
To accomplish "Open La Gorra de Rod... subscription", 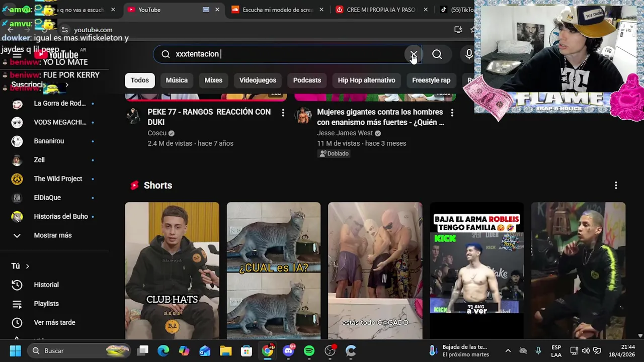I will (54, 104).
